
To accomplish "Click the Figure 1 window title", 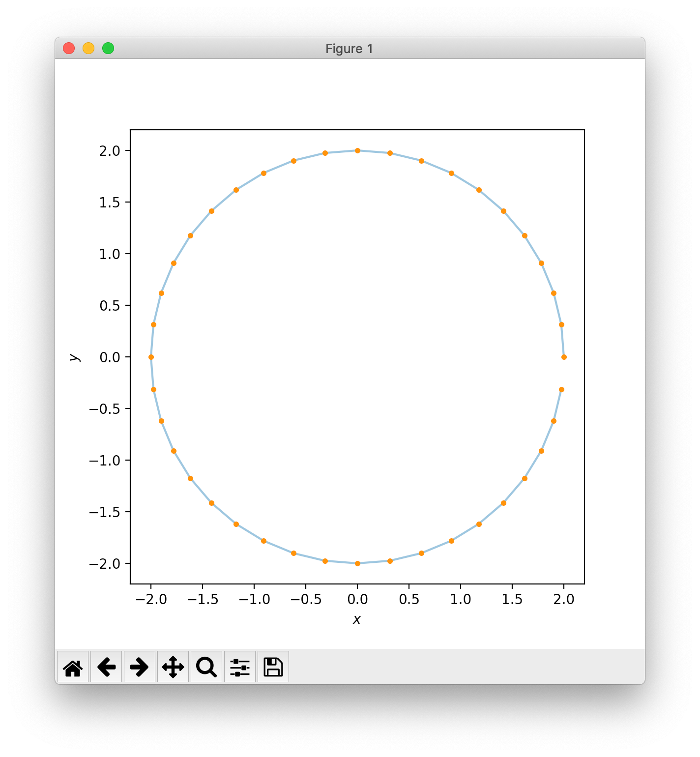I will coord(350,49).
